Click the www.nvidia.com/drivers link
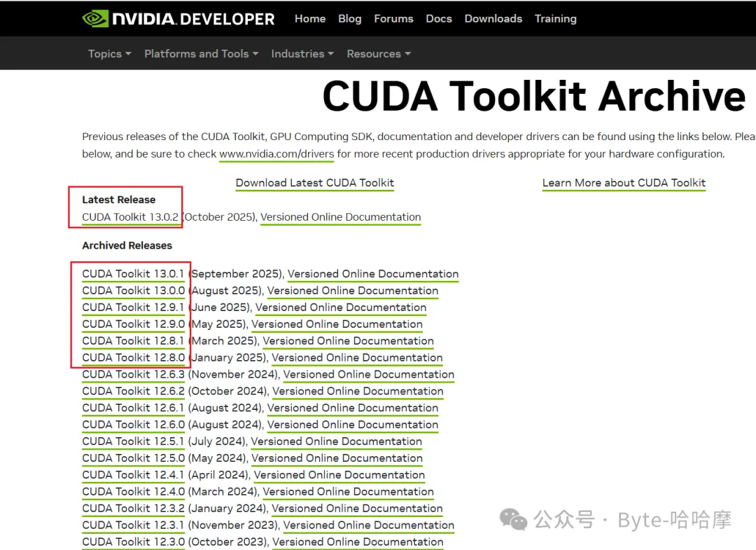Viewport: 756px width, 550px height. [276, 154]
